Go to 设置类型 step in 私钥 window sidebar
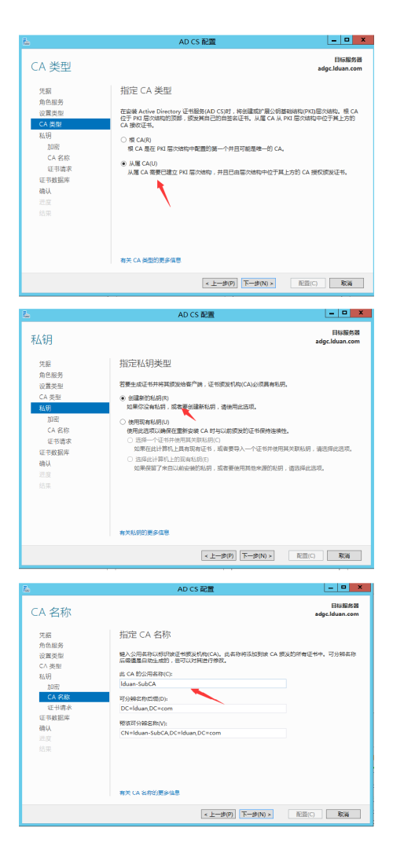Viewport: 393px width, 868px height. 51,386
